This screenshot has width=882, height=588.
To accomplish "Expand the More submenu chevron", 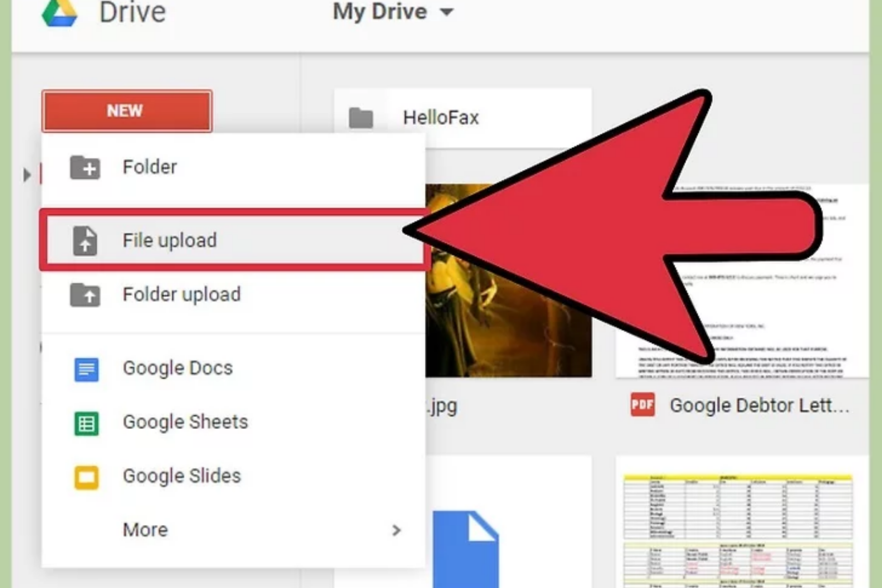I will [396, 531].
